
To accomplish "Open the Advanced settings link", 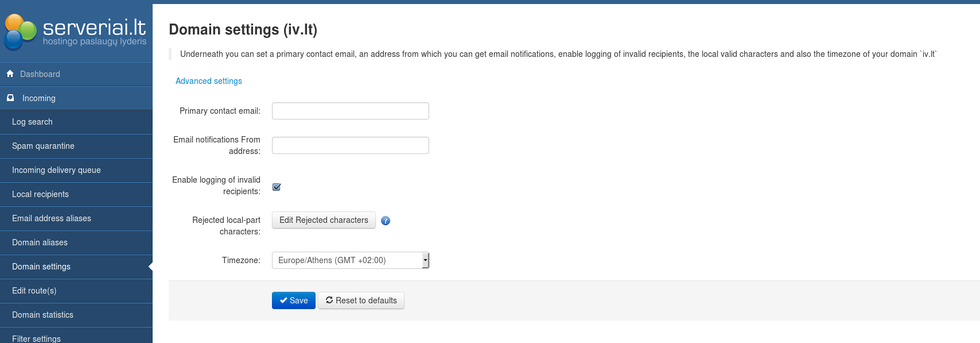I will (x=209, y=81).
